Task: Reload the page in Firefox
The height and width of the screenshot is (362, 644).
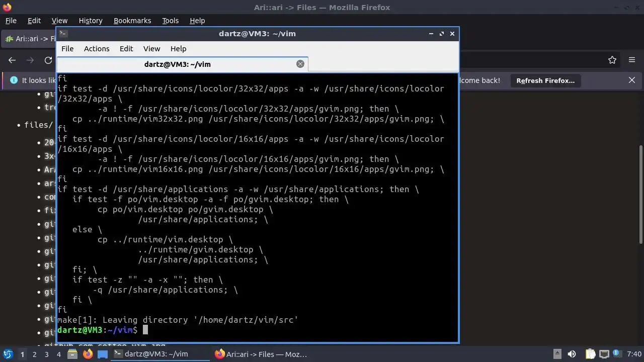Action: click(x=48, y=60)
